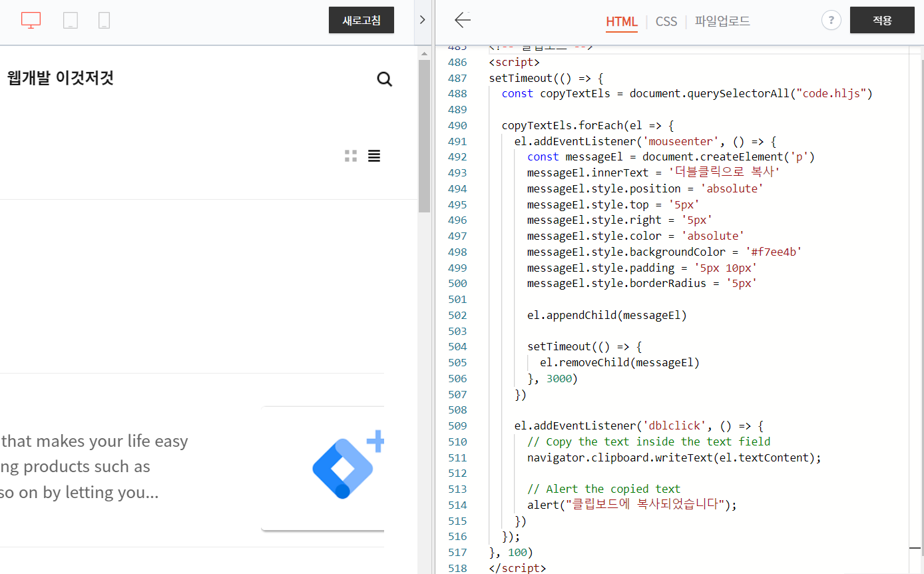Viewport: 924px width, 574px height.
Task: Go back using the left arrow icon
Action: pyautogui.click(x=463, y=20)
